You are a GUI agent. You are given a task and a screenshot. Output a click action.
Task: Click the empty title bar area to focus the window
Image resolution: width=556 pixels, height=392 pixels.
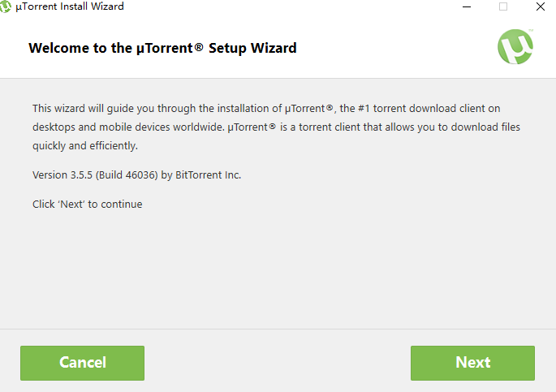[x=284, y=6]
